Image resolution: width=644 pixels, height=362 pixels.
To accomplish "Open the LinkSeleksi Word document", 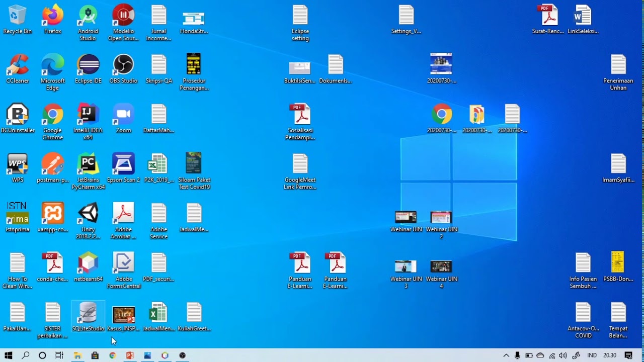I will [x=583, y=20].
